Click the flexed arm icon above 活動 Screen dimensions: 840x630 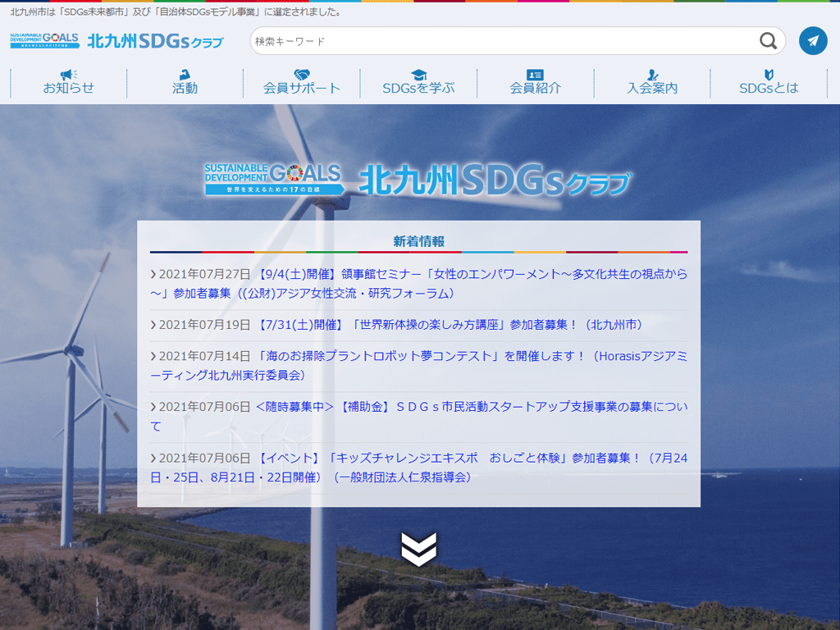(185, 75)
